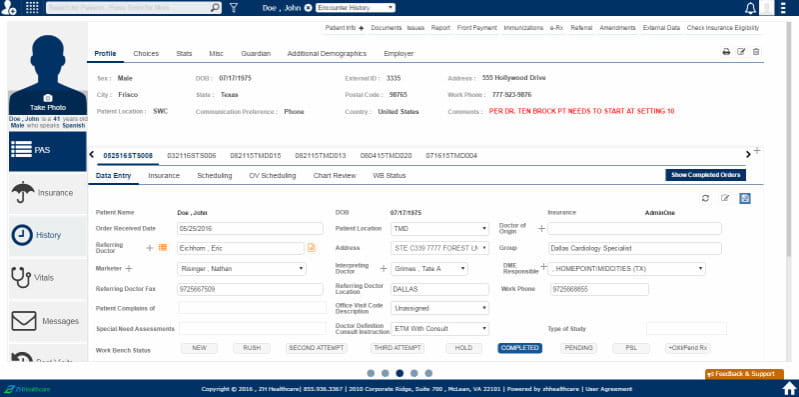Print the patient profile via printer icon
The image size is (799, 397).
[726, 52]
